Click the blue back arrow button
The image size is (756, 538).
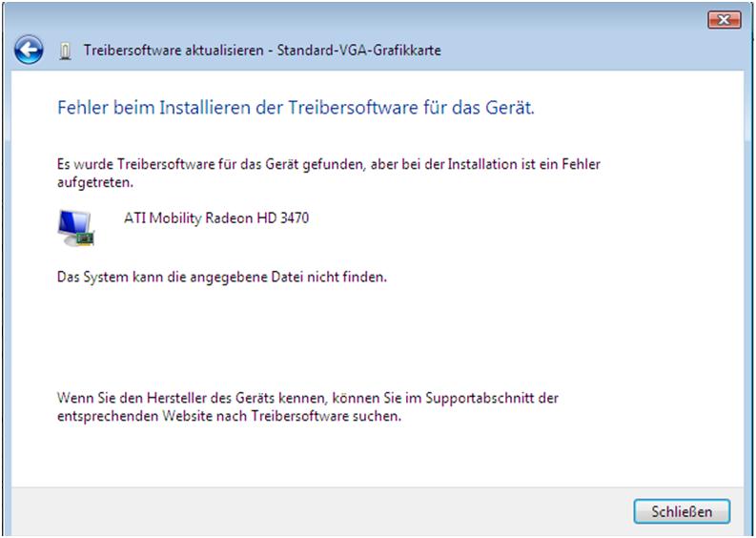pos(29,50)
